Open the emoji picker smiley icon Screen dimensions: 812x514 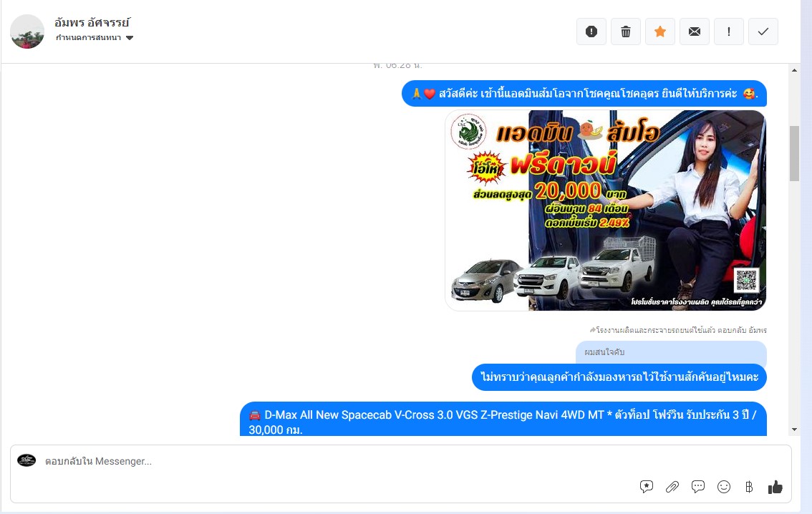click(724, 487)
